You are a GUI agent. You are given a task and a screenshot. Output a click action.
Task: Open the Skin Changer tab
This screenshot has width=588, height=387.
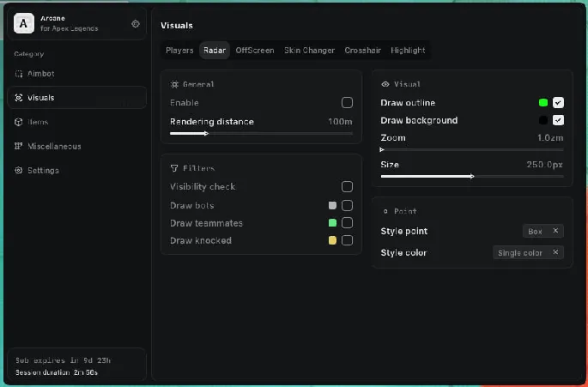(x=309, y=51)
